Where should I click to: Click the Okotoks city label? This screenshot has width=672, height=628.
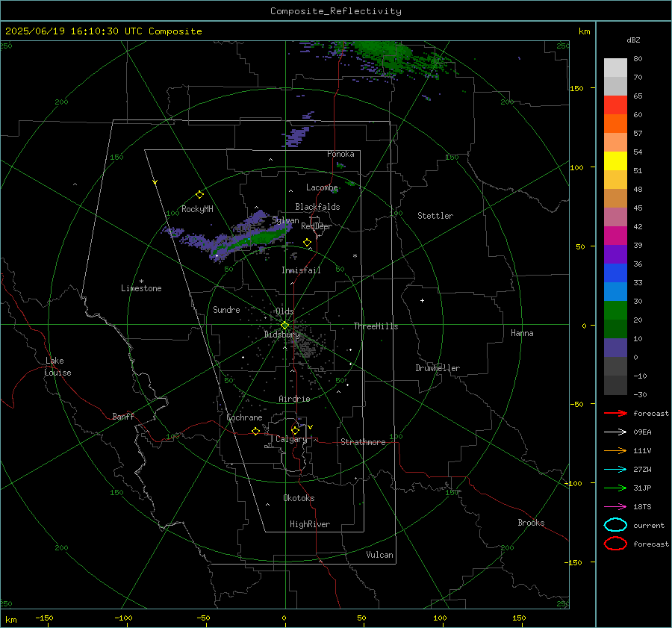click(x=299, y=498)
